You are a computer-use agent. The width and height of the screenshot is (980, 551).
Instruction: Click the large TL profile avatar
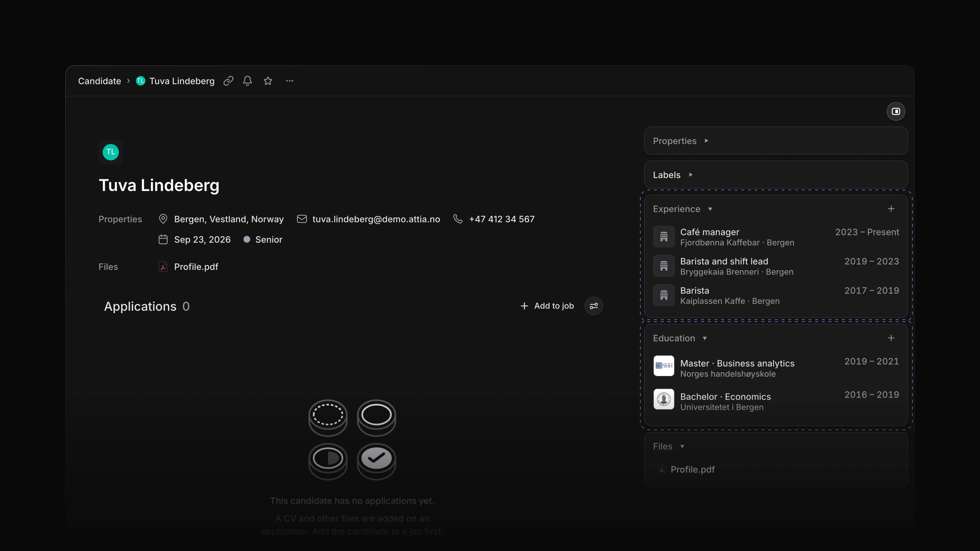[111, 152]
